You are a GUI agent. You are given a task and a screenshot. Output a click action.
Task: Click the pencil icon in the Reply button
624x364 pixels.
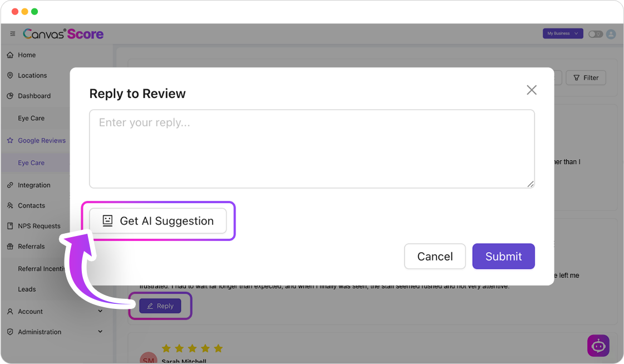[150, 306]
